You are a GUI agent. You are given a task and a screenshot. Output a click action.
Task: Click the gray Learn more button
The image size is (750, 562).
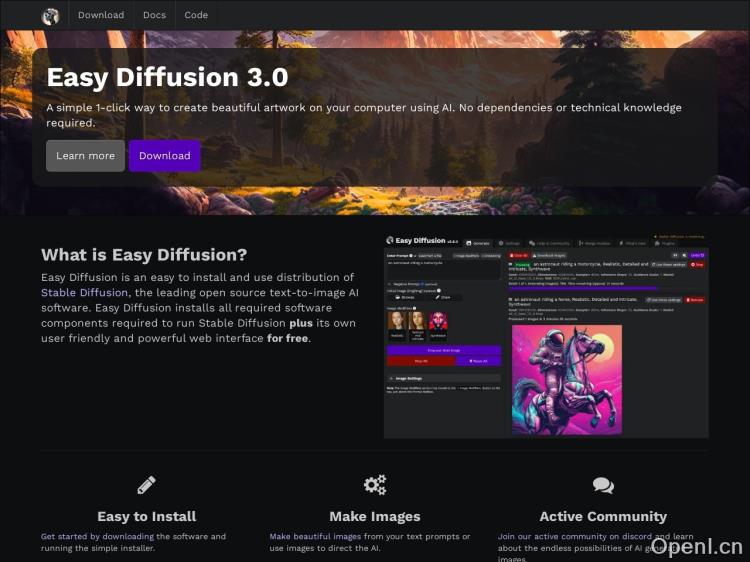coord(86,156)
